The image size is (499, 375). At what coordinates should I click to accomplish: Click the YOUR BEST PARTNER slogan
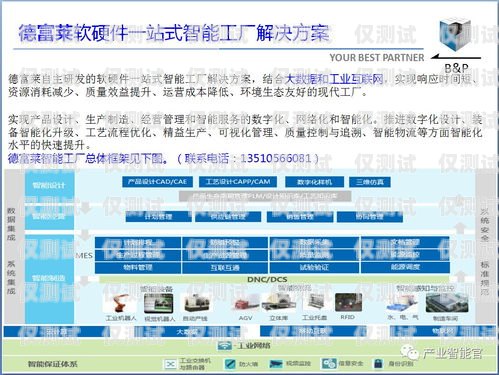pos(377,58)
